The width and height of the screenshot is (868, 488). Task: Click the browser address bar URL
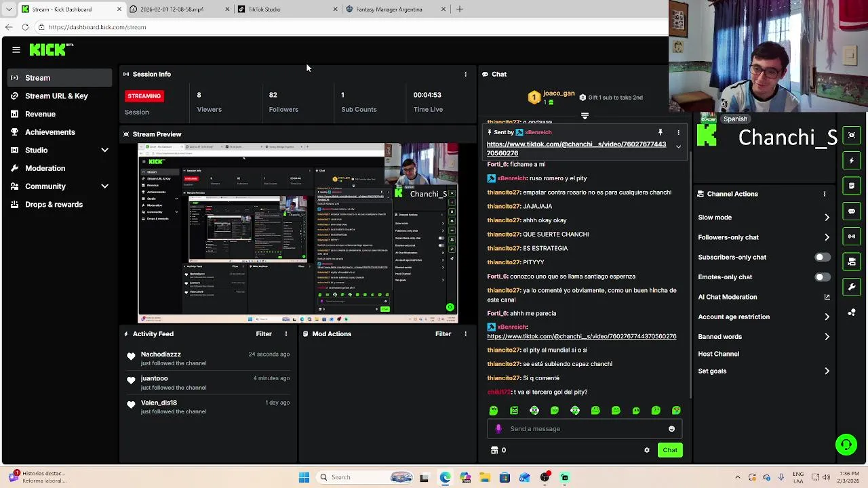coord(97,27)
